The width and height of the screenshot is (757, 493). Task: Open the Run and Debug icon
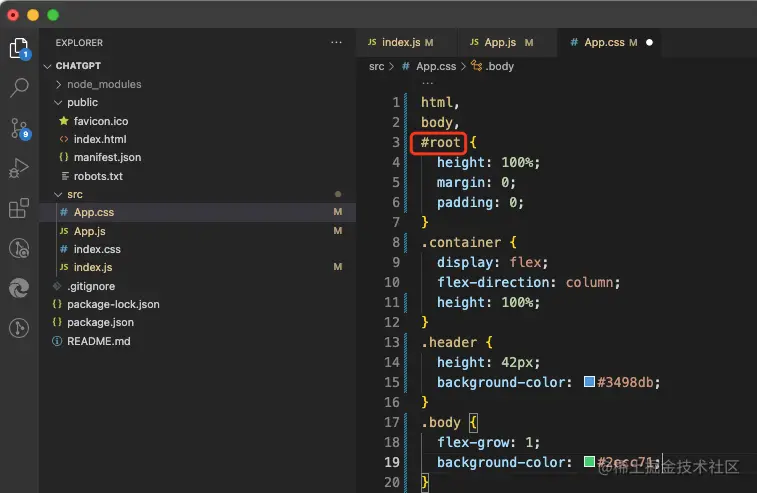tap(19, 169)
